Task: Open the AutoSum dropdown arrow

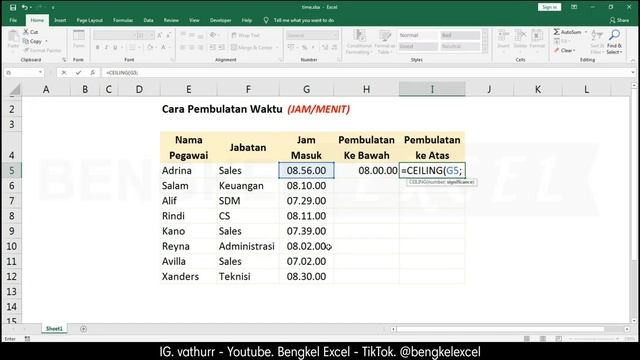Action: tap(586, 32)
